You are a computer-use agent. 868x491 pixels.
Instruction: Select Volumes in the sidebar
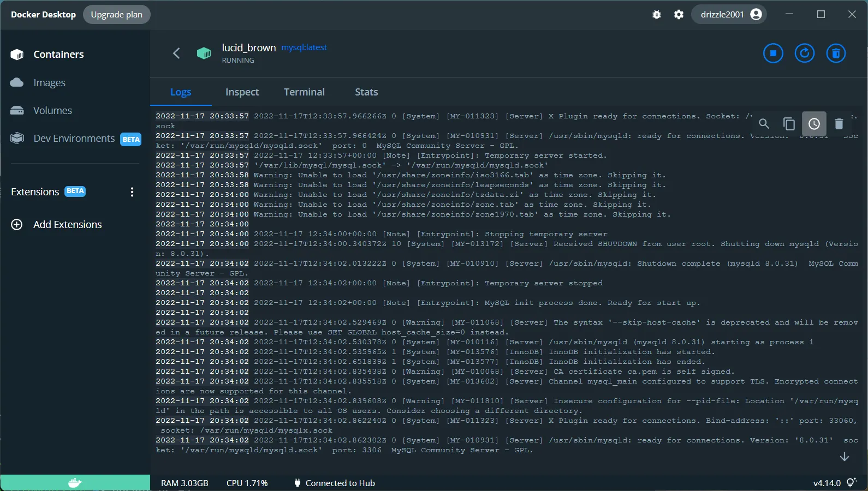pyautogui.click(x=52, y=111)
